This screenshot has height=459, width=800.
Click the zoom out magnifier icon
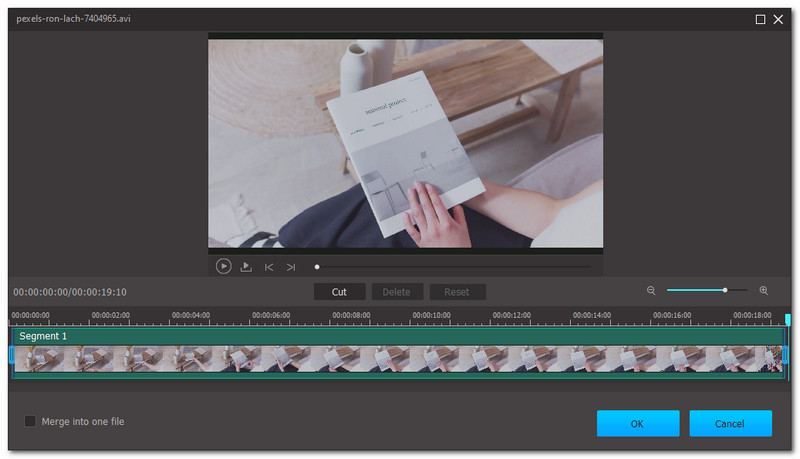tap(651, 291)
